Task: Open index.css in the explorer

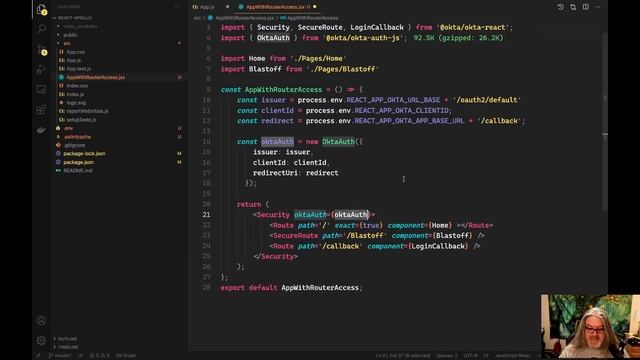Action: tap(77, 86)
